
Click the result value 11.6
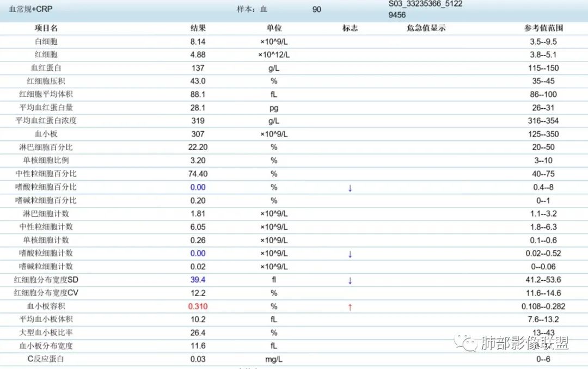[198, 346]
